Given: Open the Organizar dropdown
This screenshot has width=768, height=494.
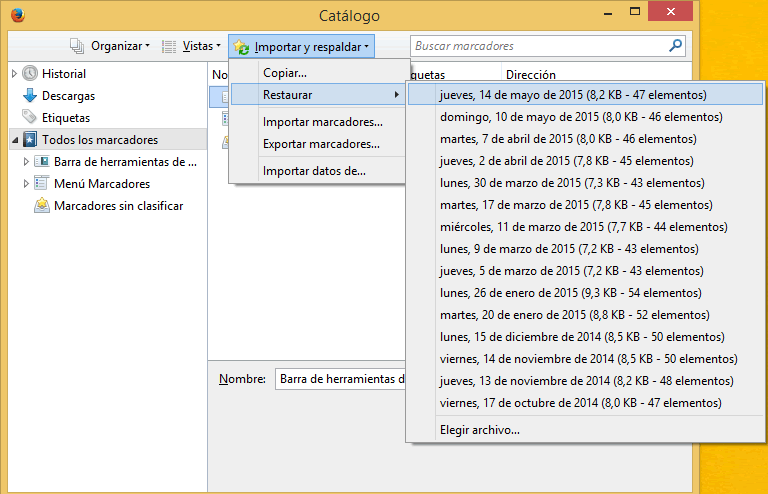Looking at the screenshot, I should (120, 46).
